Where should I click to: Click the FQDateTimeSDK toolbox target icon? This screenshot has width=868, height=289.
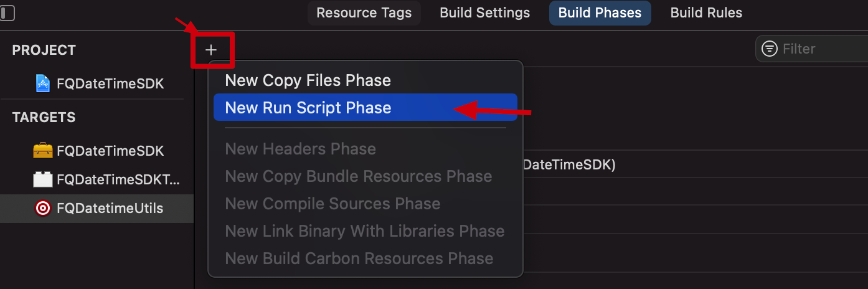(x=42, y=151)
